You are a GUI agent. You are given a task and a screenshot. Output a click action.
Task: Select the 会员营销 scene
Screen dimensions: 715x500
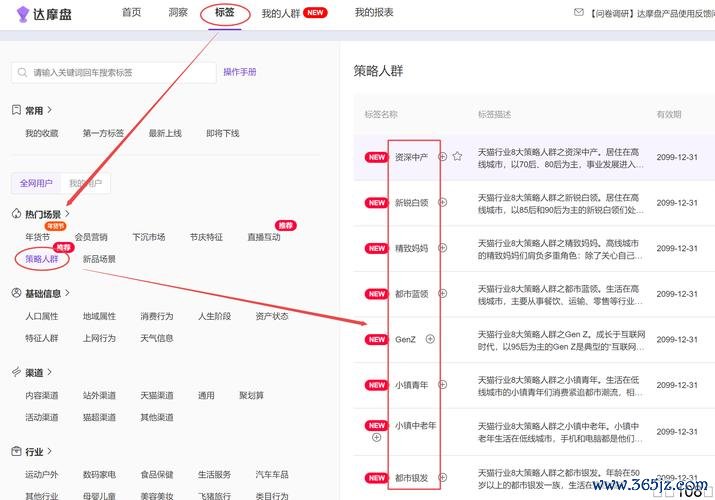(x=91, y=237)
